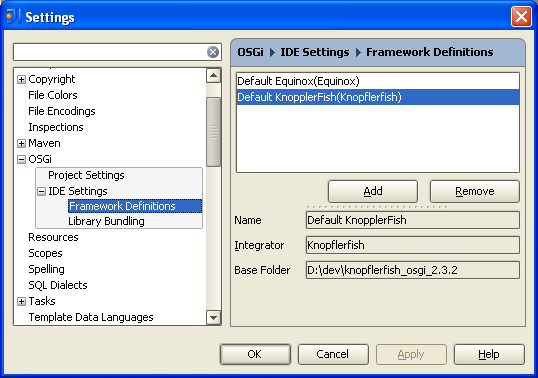
Task: Select Default Equinox(Equinox) framework
Action: click(378, 81)
